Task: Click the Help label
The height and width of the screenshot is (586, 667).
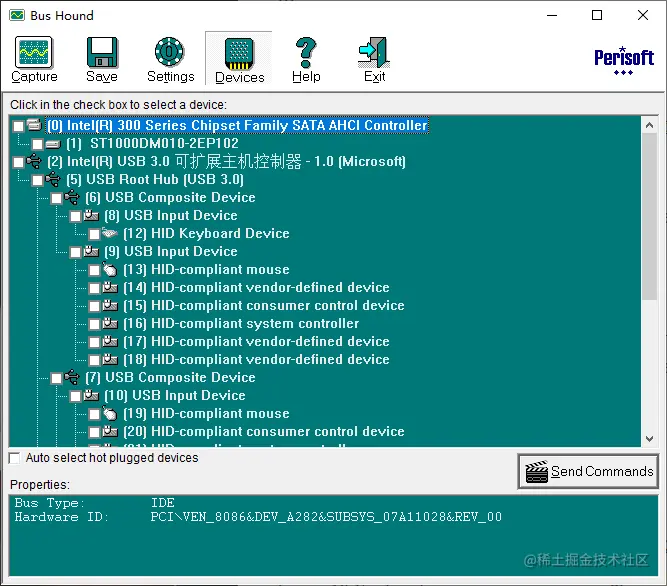Action: (x=306, y=77)
